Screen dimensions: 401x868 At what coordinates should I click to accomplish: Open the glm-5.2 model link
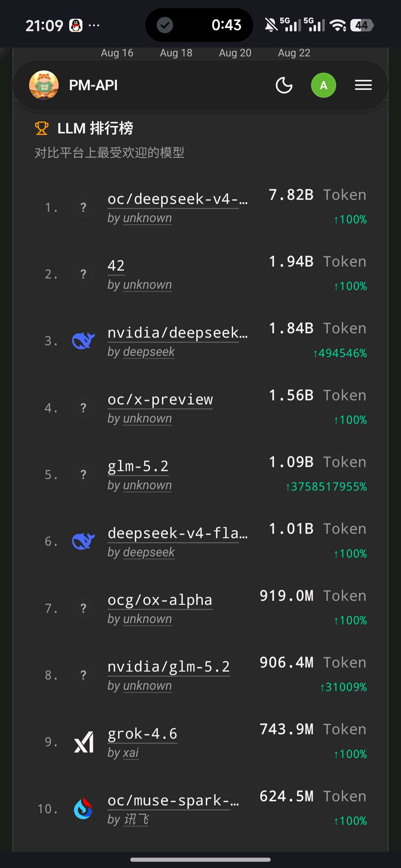click(x=138, y=466)
